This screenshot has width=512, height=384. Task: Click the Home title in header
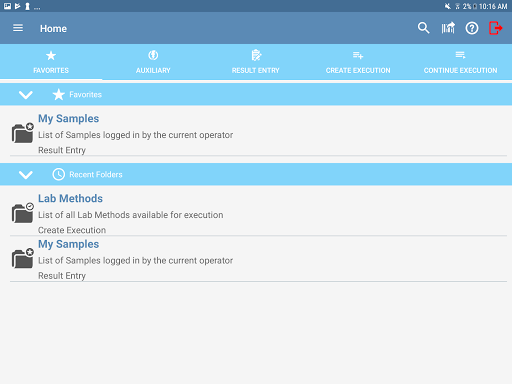click(x=53, y=29)
